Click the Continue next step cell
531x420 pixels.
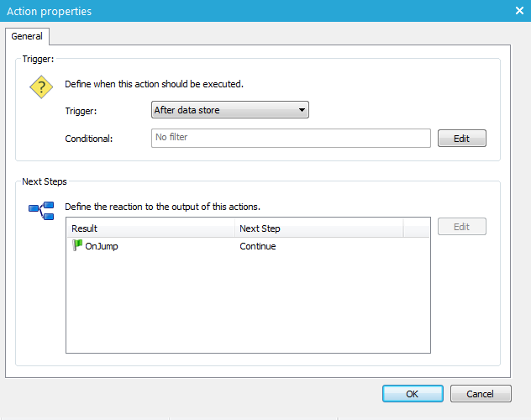[x=258, y=246]
